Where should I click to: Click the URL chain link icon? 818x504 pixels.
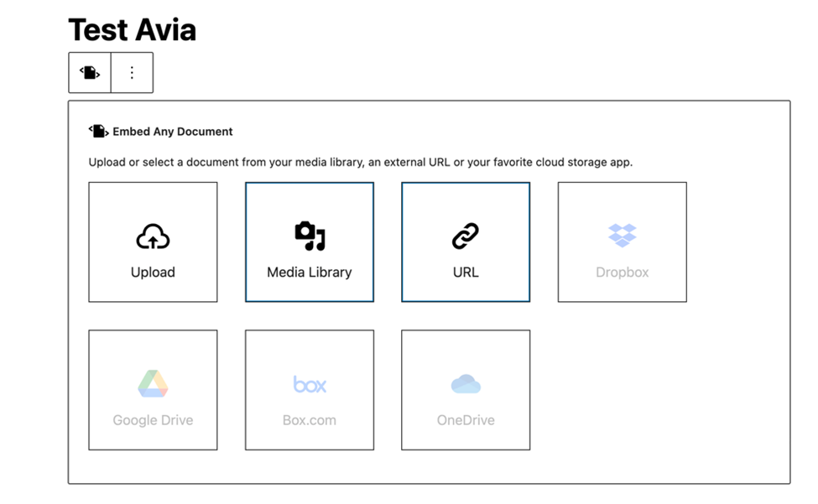466,236
